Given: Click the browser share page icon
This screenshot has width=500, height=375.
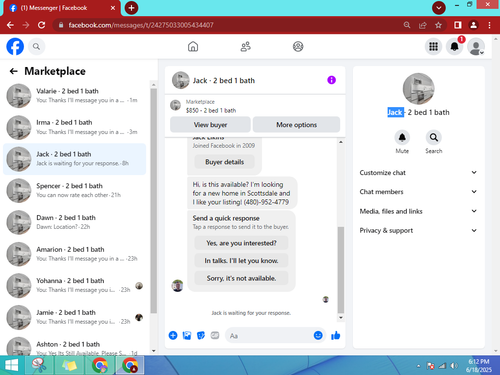Looking at the screenshot, I should [x=423, y=25].
